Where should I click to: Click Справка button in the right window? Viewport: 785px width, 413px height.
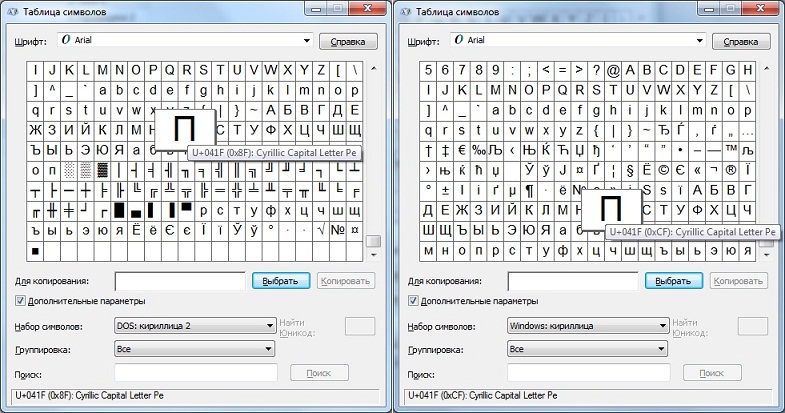(741, 42)
